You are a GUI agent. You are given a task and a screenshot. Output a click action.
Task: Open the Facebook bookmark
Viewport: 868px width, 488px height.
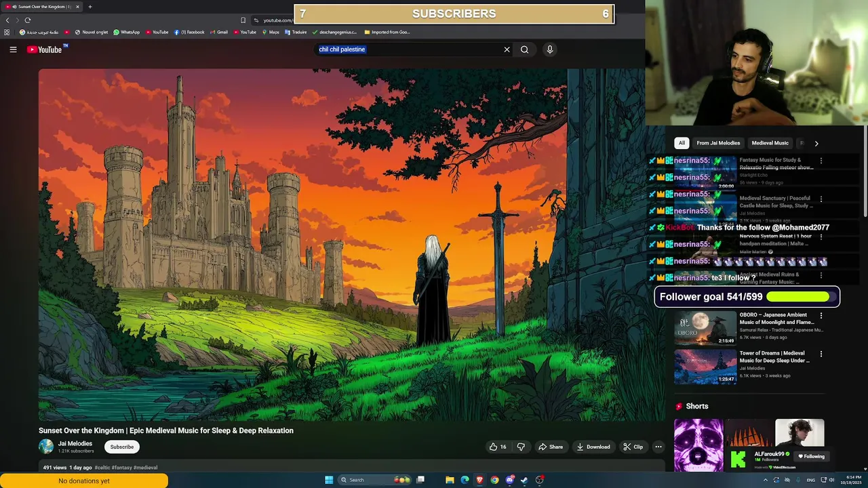tap(189, 32)
